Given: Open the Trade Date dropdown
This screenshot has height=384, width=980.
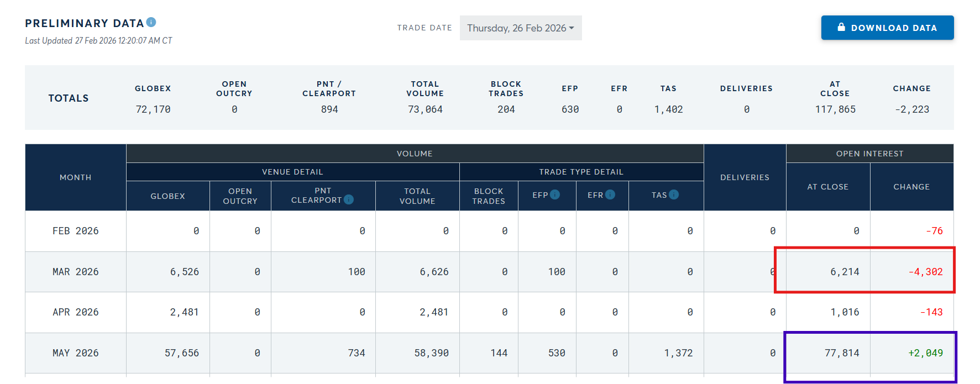Looking at the screenshot, I should pyautogui.click(x=520, y=28).
